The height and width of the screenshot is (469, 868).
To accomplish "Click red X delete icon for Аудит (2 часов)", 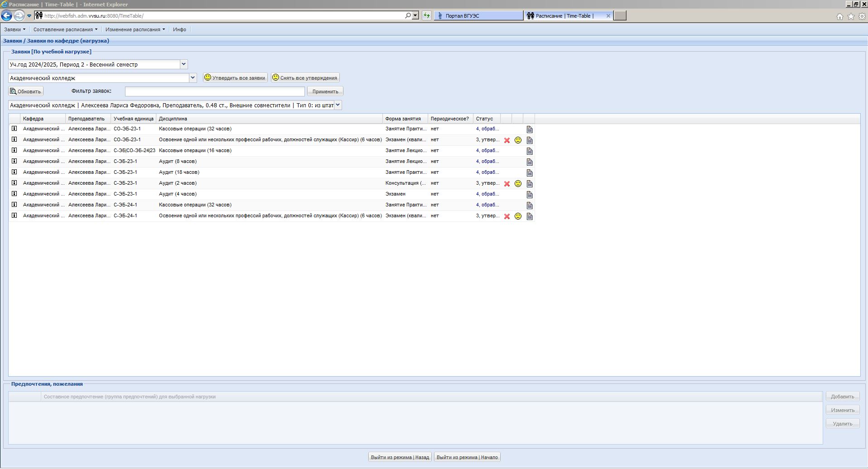I will (x=507, y=184).
